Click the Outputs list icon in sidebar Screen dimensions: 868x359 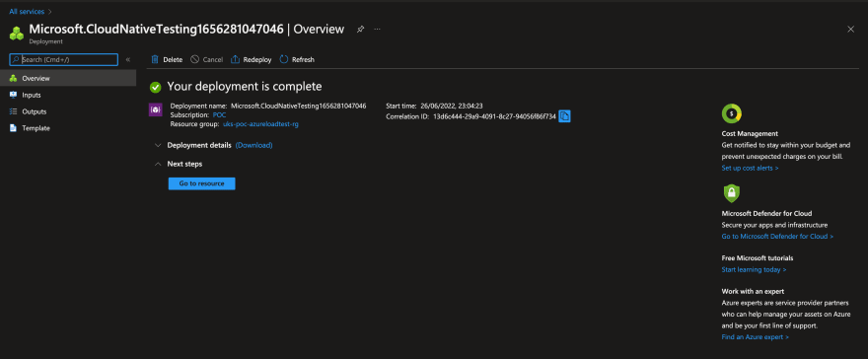[13, 111]
